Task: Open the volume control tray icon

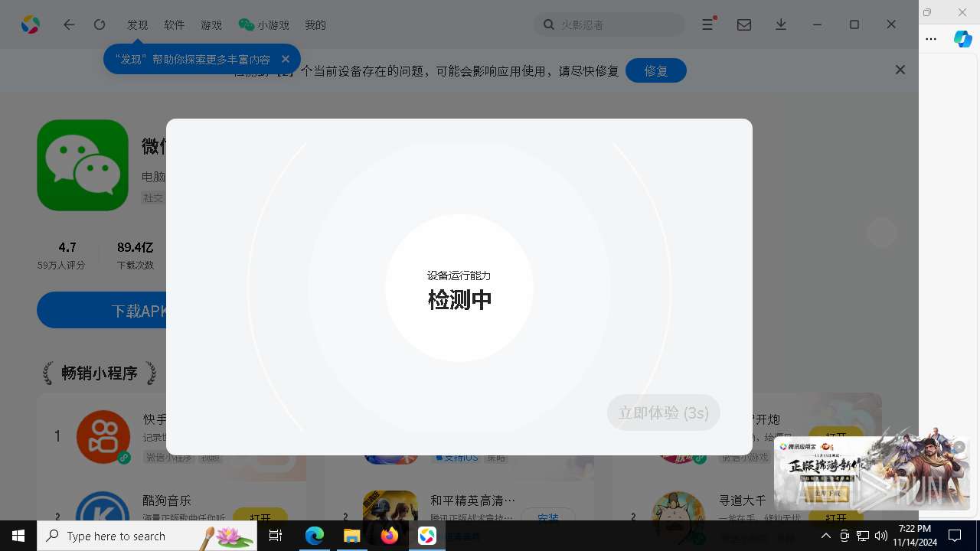Action: pyautogui.click(x=880, y=536)
